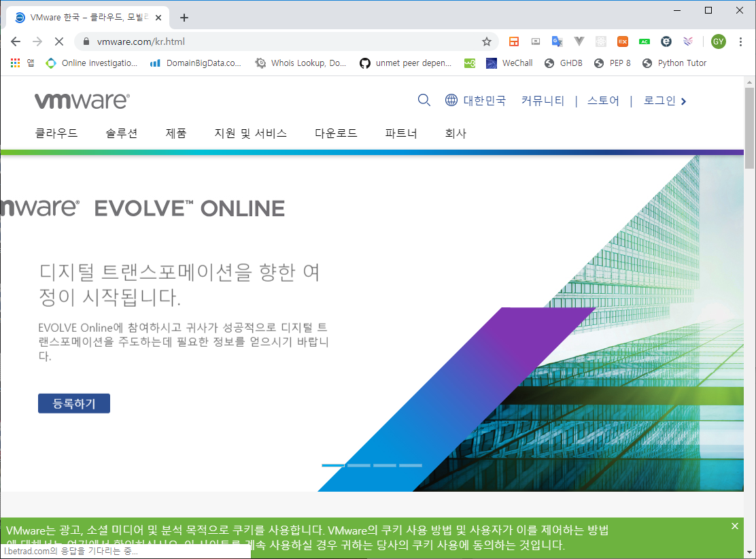Open DomainBigData.com bookmark
This screenshot has width=756, height=559.
[196, 63]
